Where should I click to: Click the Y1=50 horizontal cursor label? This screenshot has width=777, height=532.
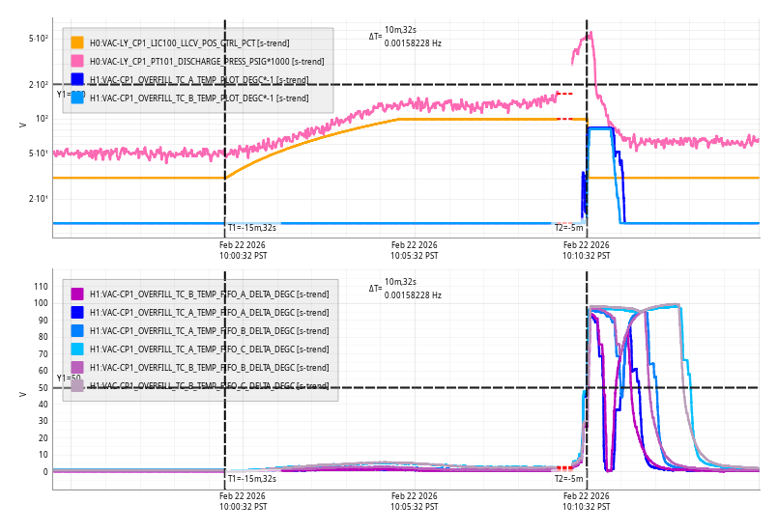(x=69, y=378)
